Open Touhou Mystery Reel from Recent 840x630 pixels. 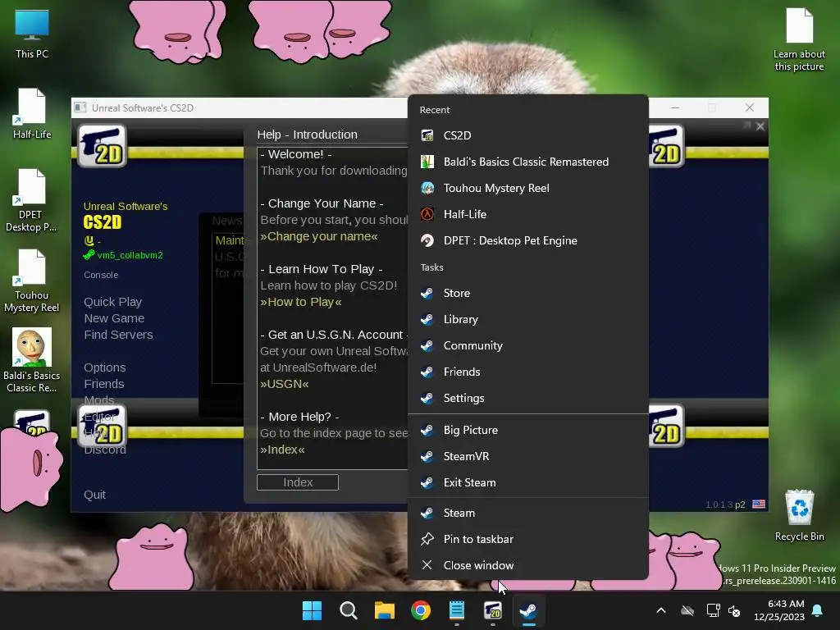[x=527, y=188]
